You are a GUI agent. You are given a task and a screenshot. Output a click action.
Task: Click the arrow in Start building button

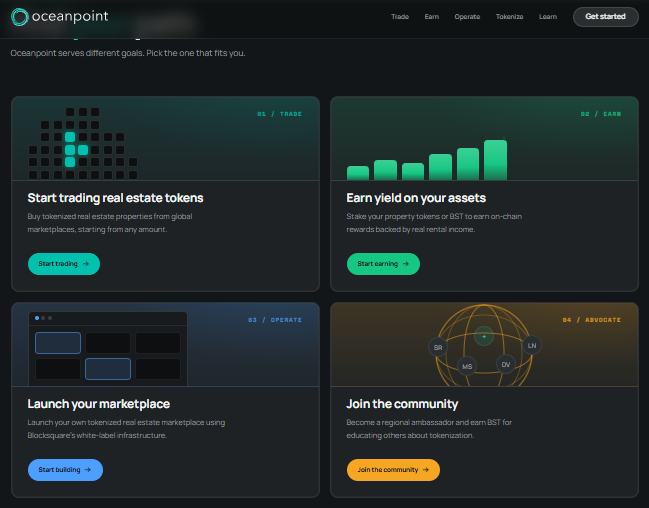88,470
